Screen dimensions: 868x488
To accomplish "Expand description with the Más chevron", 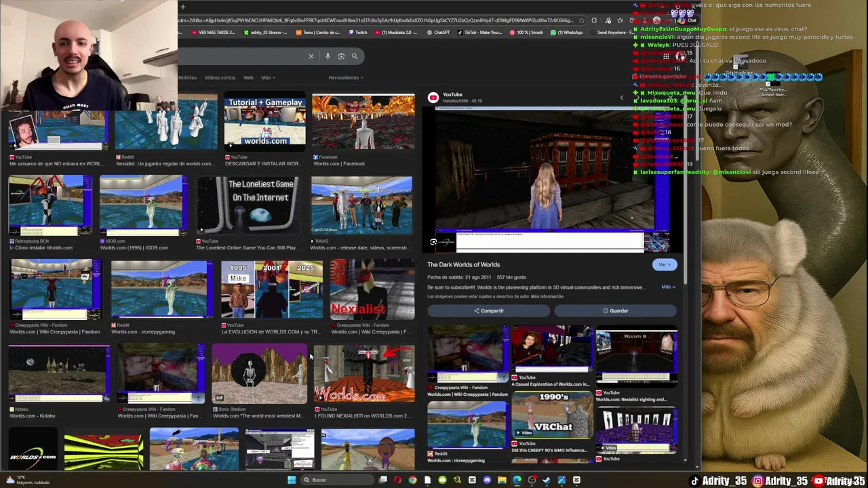I will pyautogui.click(x=669, y=287).
